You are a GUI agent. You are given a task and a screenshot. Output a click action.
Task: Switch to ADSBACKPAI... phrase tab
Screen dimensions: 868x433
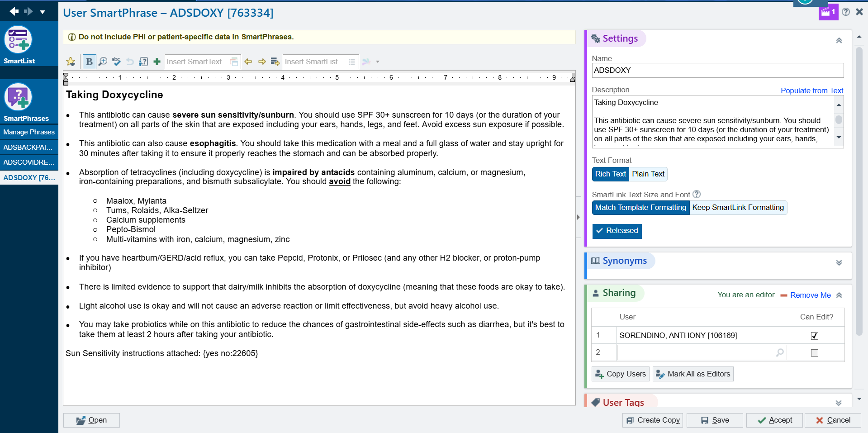point(29,148)
